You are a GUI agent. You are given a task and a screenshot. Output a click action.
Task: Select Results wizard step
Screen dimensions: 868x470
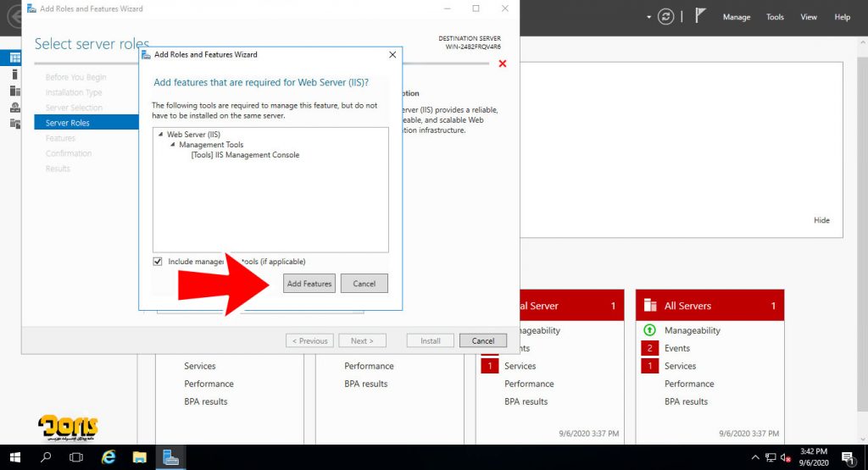(58, 169)
